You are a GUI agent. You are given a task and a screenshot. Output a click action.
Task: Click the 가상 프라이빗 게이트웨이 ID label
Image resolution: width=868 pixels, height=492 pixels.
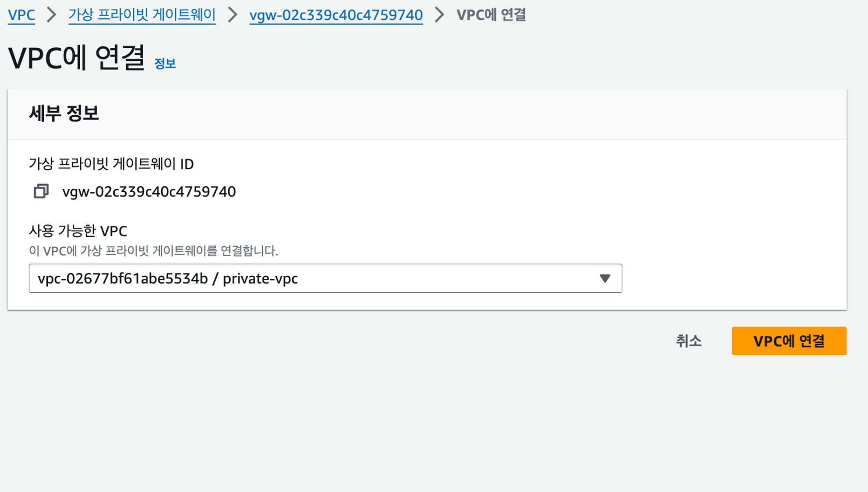[x=111, y=164]
